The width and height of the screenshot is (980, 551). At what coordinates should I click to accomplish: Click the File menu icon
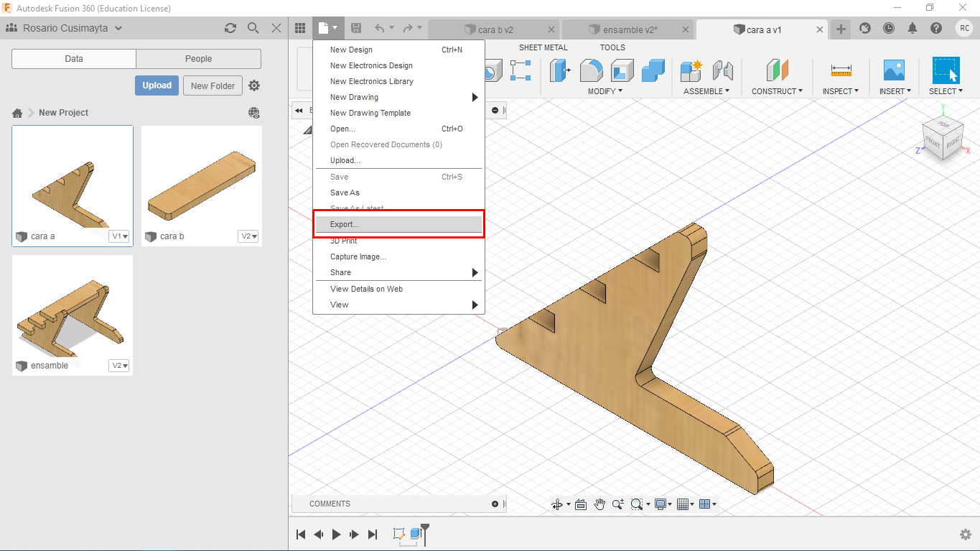click(327, 28)
